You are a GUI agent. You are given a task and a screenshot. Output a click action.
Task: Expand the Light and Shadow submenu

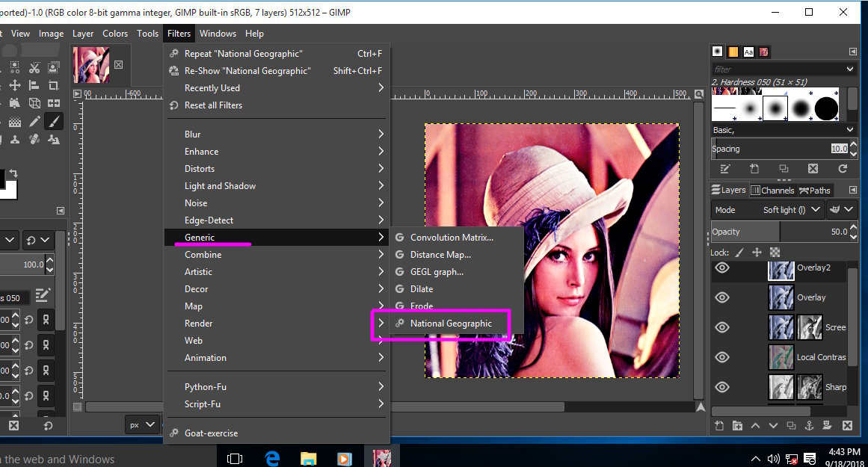tap(277, 186)
